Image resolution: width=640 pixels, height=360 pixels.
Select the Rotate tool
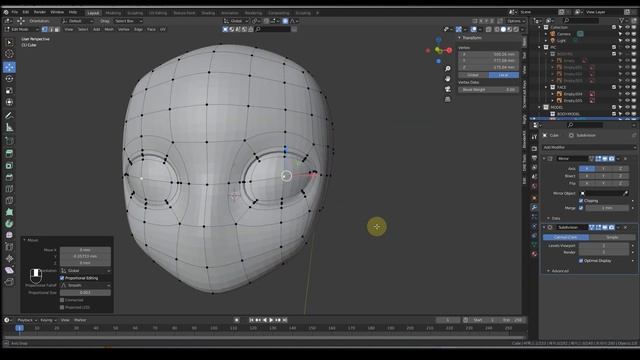point(9,79)
